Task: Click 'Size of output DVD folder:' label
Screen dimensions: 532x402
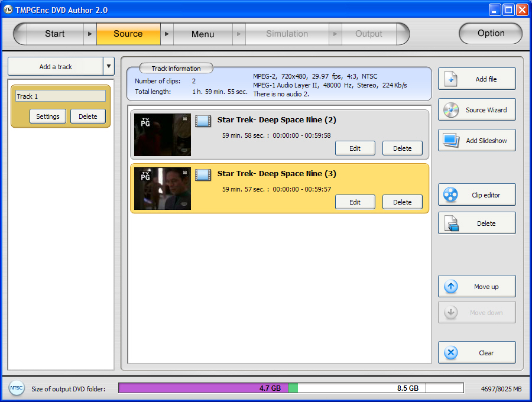Action: pos(69,389)
